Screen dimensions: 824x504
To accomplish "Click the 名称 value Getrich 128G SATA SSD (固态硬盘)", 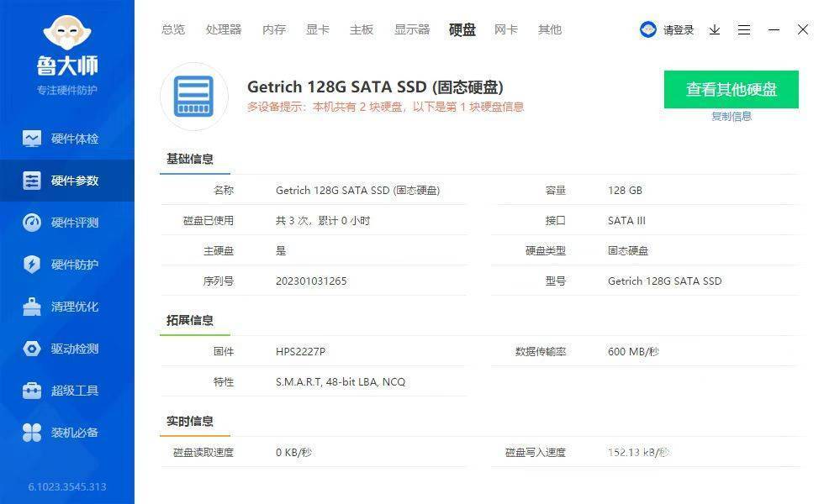I will [358, 190].
